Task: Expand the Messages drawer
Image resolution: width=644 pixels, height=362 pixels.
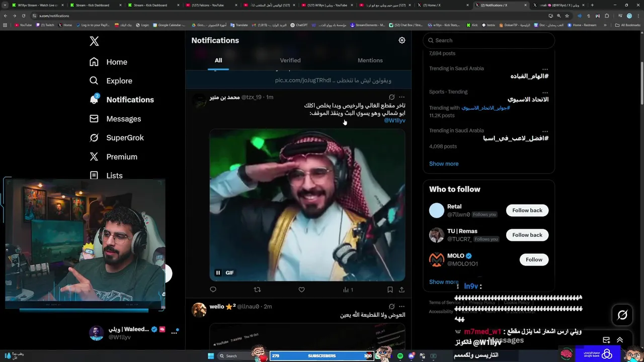Action: click(x=620, y=340)
